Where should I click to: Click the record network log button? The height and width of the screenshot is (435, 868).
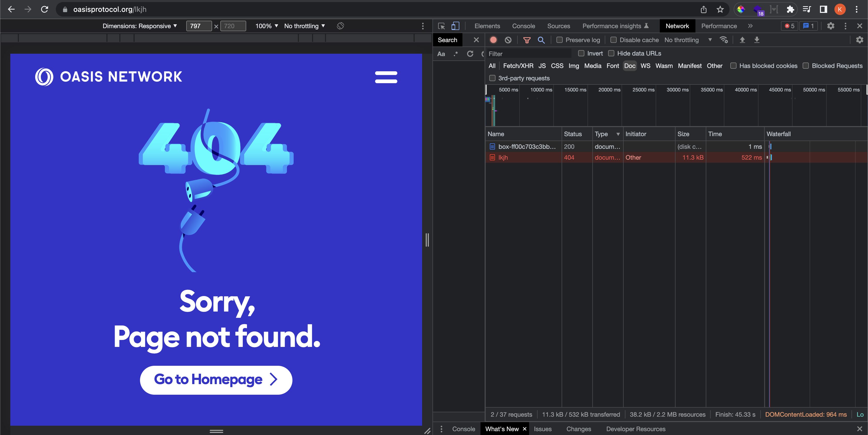pos(493,40)
